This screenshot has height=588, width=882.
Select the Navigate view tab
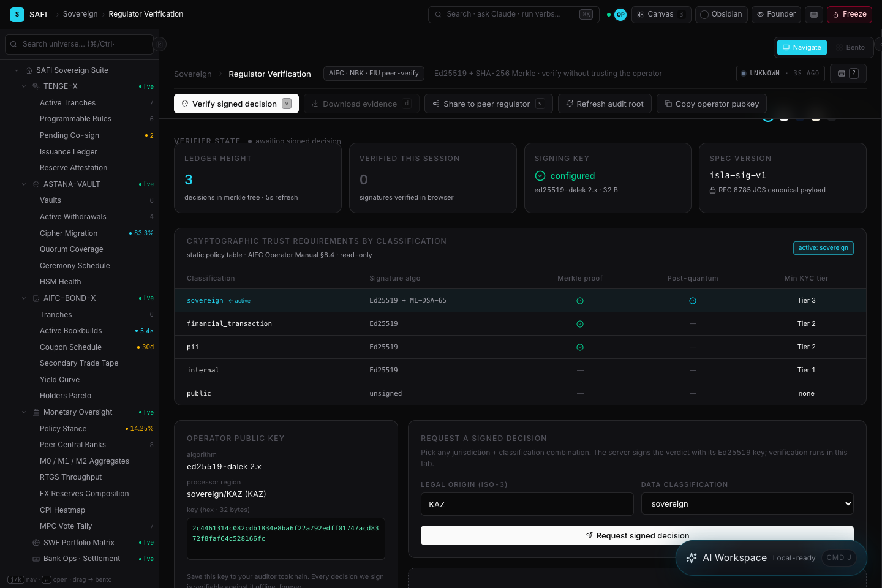(x=802, y=47)
